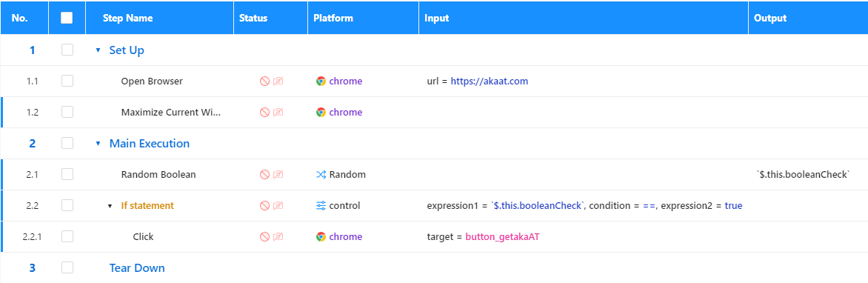Click the no-screenshot icon in Maximize Current Window row
Screen dimensions: 868x283
[278, 113]
